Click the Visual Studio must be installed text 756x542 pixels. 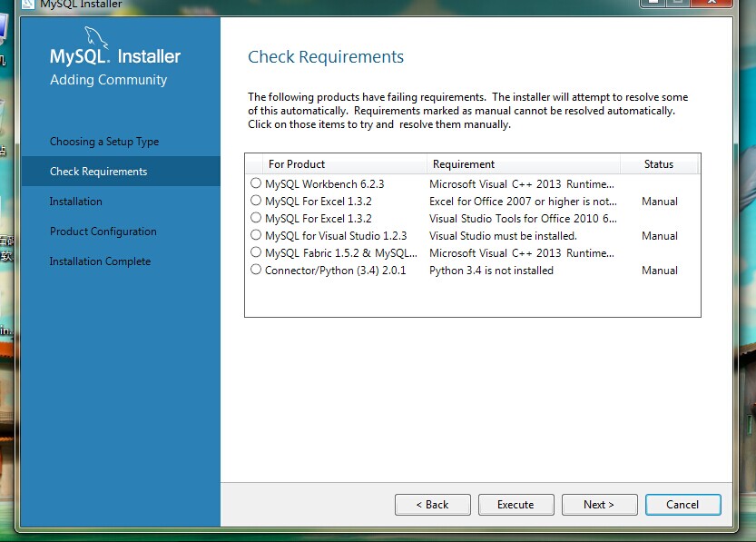tap(503, 236)
